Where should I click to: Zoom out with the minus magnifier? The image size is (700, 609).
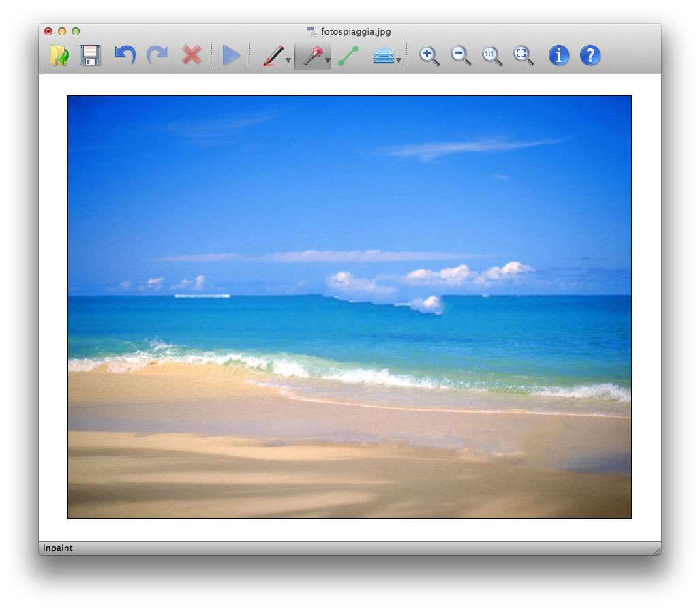click(460, 56)
